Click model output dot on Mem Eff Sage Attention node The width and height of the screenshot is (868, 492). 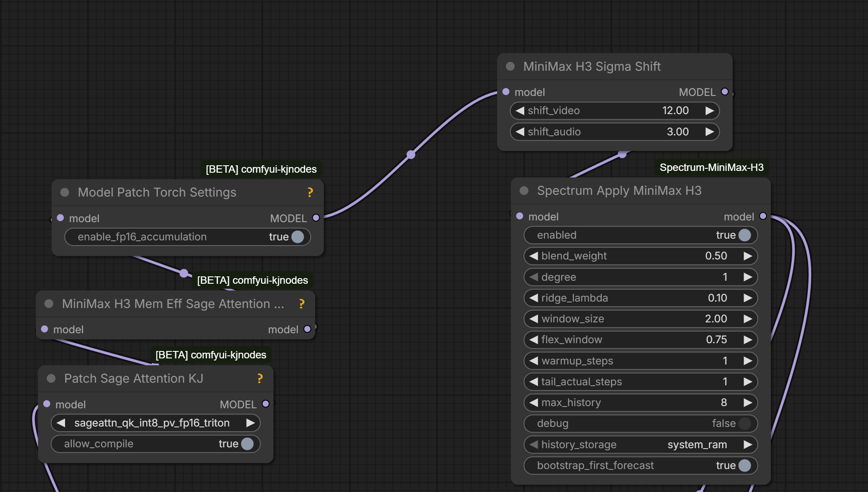pyautogui.click(x=307, y=329)
